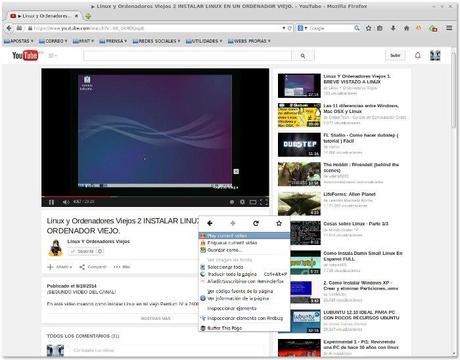460x360 pixels.
Task: Click the search magnifier in the Google box
Action: 357,28
